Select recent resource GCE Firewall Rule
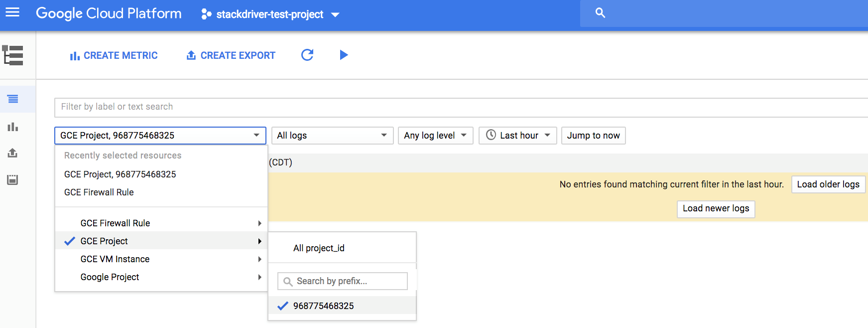868x328 pixels. click(x=161, y=192)
